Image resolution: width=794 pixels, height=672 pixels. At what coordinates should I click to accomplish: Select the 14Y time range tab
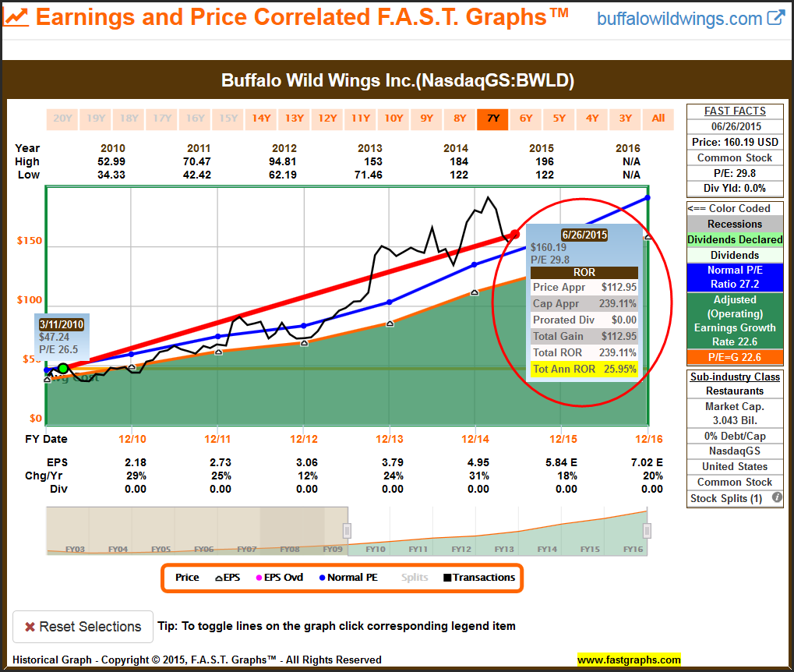[x=261, y=118]
